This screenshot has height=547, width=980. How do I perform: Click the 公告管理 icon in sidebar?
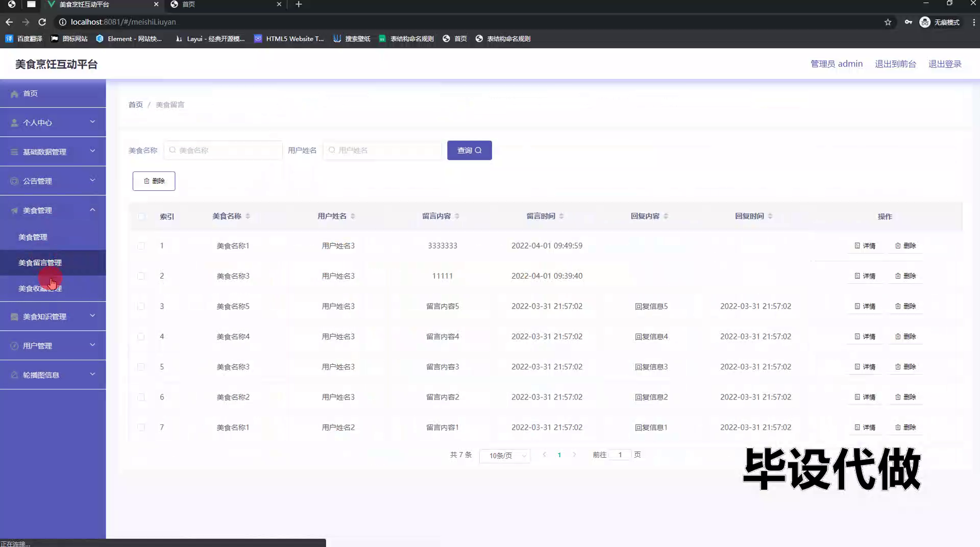click(x=14, y=181)
